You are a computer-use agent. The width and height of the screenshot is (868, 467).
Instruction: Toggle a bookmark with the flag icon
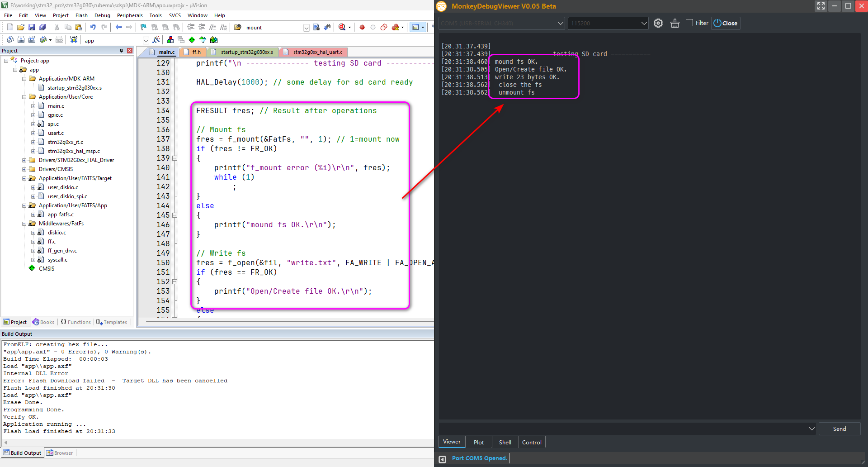pyautogui.click(x=143, y=27)
